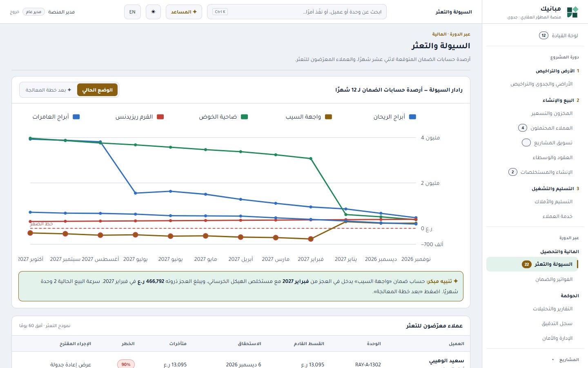Image resolution: width=588 pixels, height=368 pixels.
Task: Go to المخزون والتسعير in sidebar
Action: tap(533, 113)
